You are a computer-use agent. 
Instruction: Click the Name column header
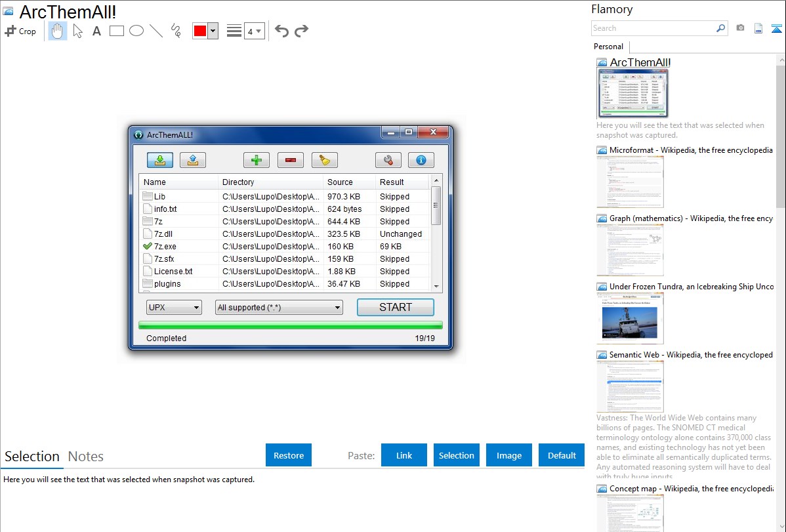[178, 182]
